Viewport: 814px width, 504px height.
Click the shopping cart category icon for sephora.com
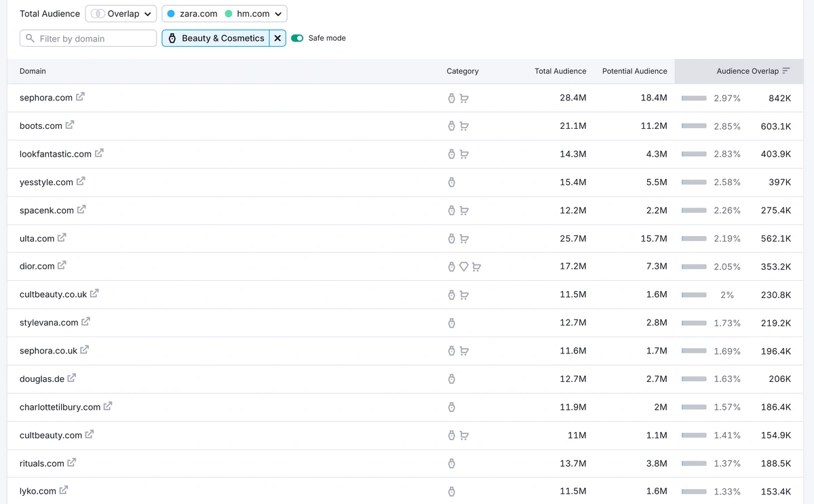(464, 98)
